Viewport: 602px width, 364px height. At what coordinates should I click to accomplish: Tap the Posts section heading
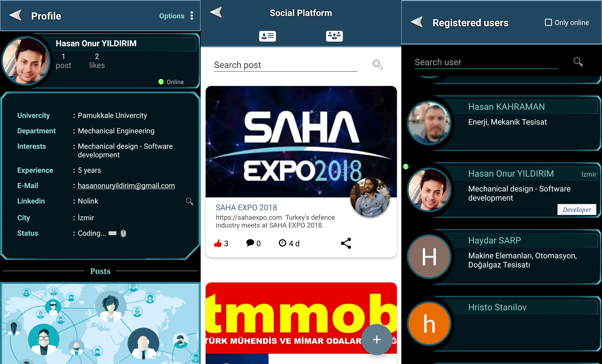click(x=100, y=271)
